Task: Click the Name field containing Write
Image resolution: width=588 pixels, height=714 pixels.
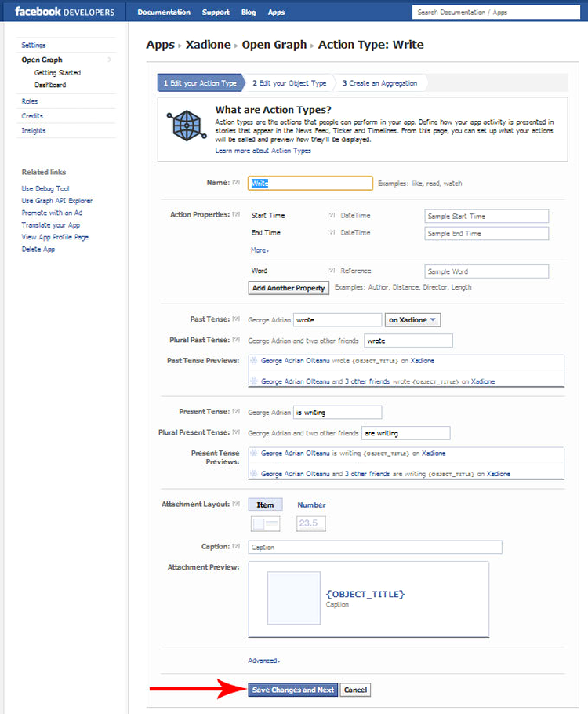Action: pos(310,183)
